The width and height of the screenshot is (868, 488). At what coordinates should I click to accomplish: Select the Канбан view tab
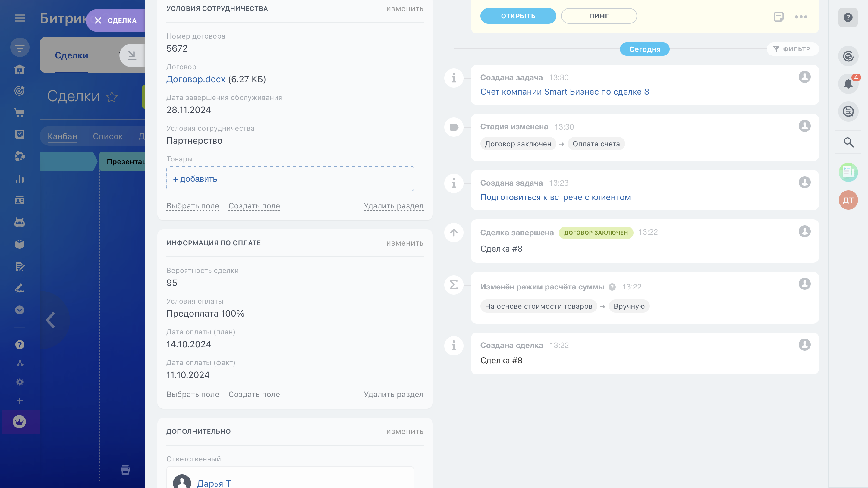(62, 136)
